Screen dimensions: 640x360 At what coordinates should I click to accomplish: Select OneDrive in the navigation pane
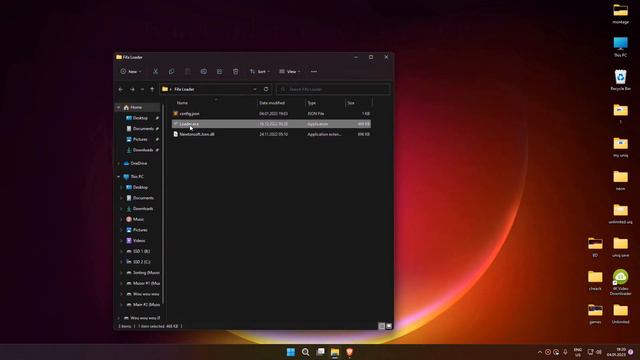click(138, 163)
